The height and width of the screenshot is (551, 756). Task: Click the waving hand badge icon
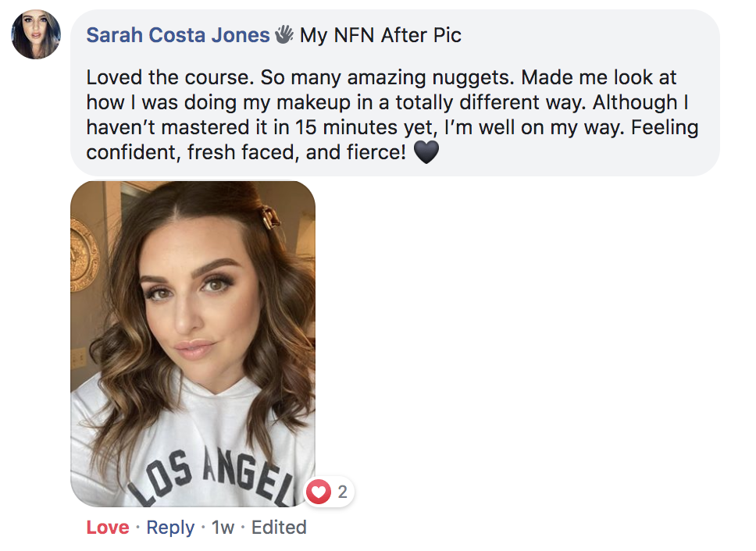point(283,34)
